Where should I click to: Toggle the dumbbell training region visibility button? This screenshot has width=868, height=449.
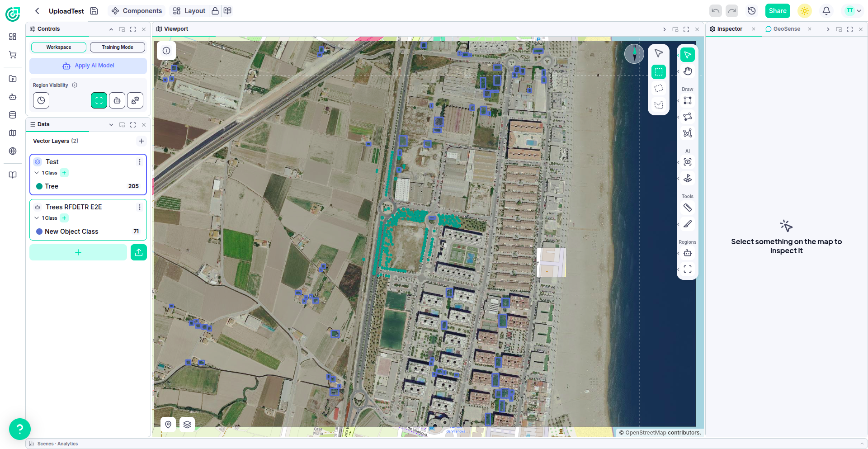pos(135,100)
